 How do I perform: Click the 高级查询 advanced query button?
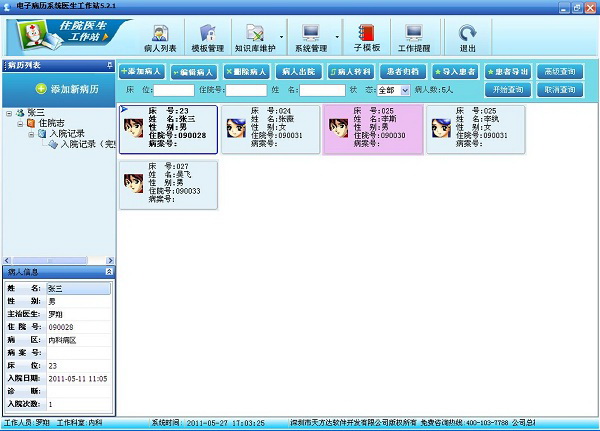point(561,72)
